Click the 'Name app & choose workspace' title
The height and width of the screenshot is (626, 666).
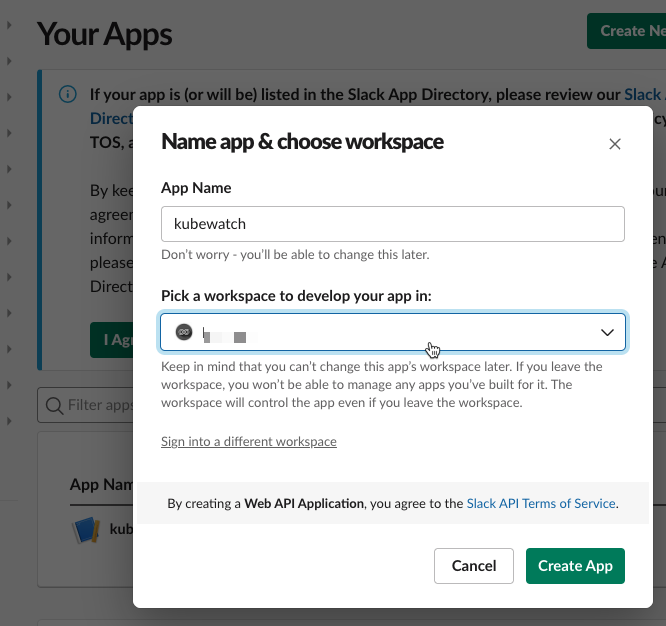pyautogui.click(x=302, y=142)
